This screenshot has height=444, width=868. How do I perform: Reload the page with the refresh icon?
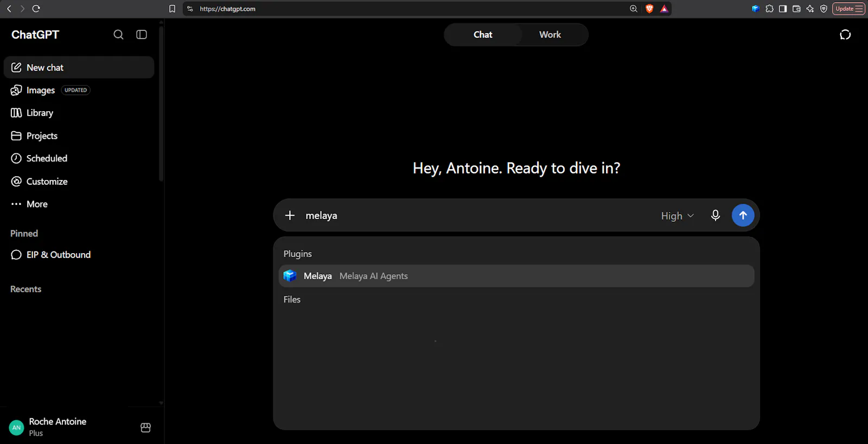pyautogui.click(x=36, y=9)
